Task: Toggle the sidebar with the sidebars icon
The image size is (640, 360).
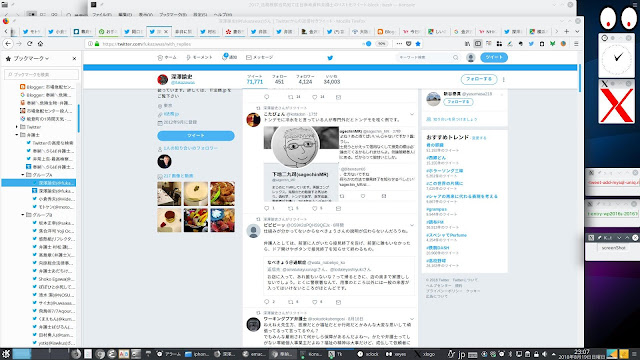Action: pos(478,44)
